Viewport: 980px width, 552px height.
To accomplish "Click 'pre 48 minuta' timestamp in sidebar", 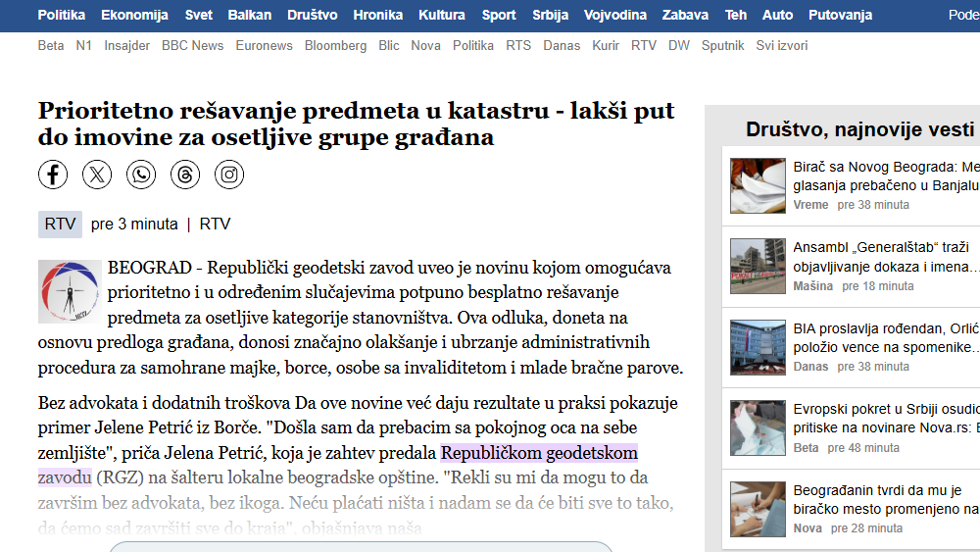I will (x=863, y=448).
